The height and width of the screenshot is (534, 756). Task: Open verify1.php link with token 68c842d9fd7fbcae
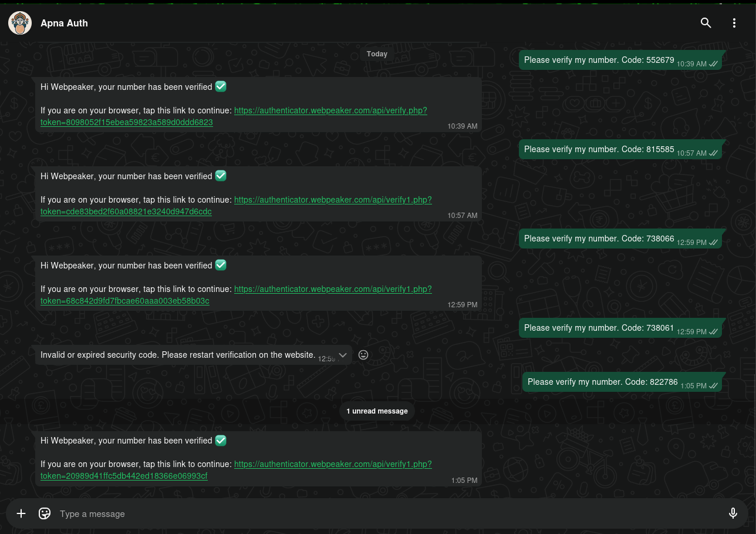click(x=236, y=295)
